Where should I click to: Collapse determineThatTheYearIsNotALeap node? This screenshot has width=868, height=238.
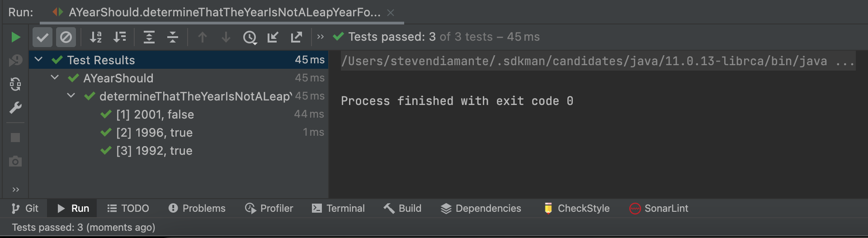pyautogui.click(x=71, y=95)
